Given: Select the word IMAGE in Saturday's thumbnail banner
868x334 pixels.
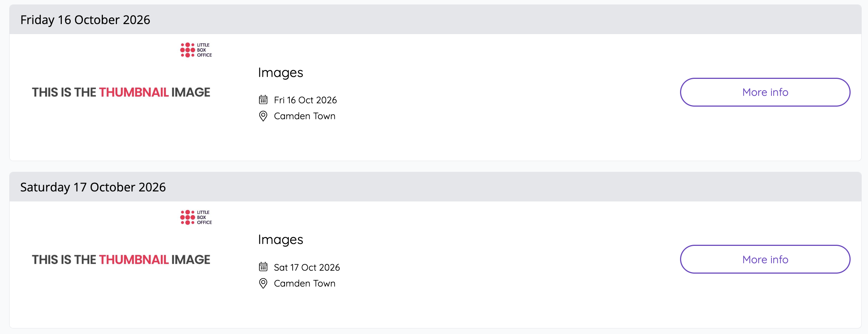Looking at the screenshot, I should click(x=191, y=260).
